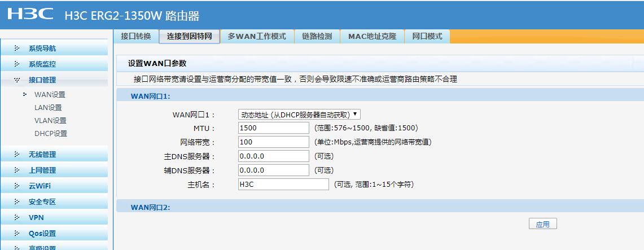Click the arrow icon beside 接口管理

pyautogui.click(x=17, y=80)
